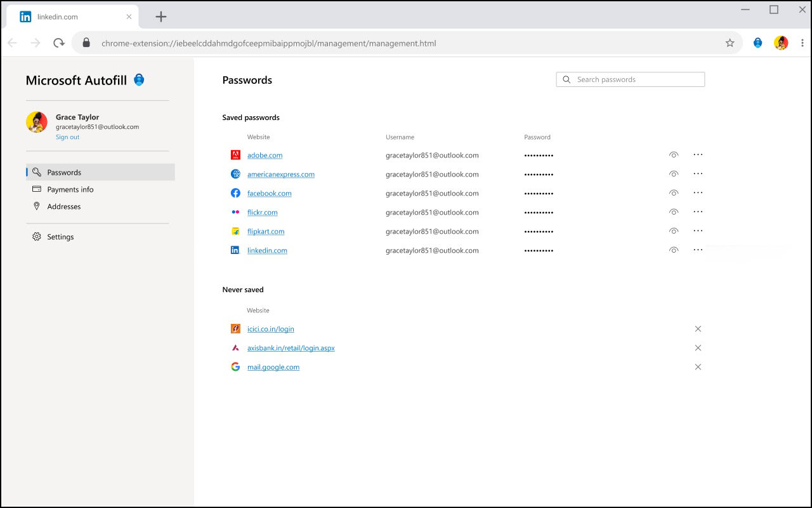The image size is (812, 508).
Task: Click the Facebook favicon in saved passwords
Action: [235, 193]
